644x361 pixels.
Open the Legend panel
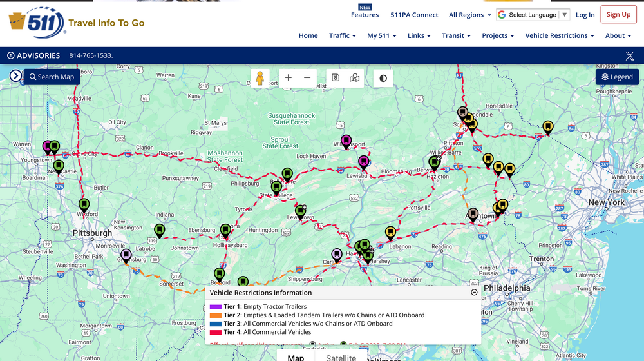click(x=618, y=77)
